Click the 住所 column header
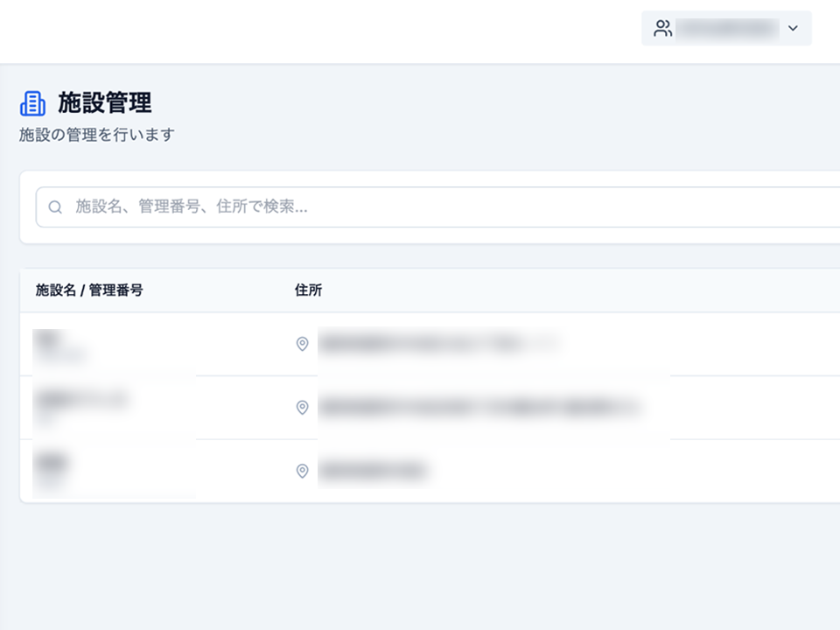Image resolution: width=840 pixels, height=630 pixels. [x=308, y=290]
